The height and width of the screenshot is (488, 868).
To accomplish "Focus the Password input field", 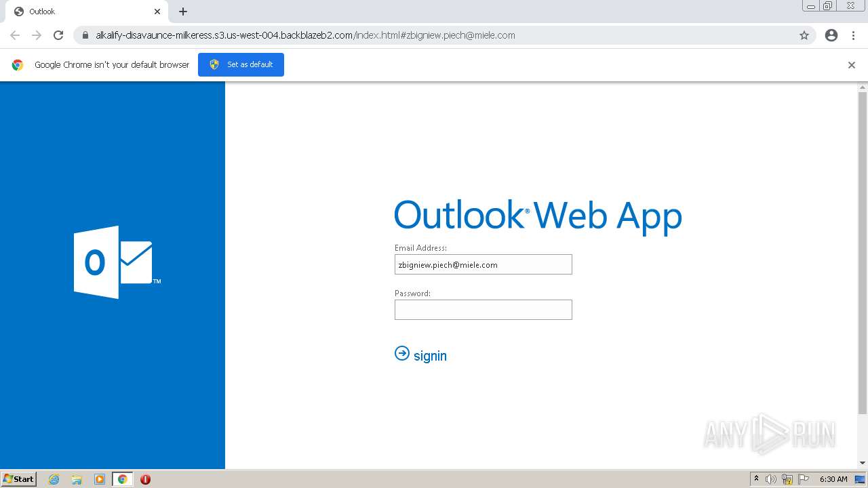I will click(484, 310).
